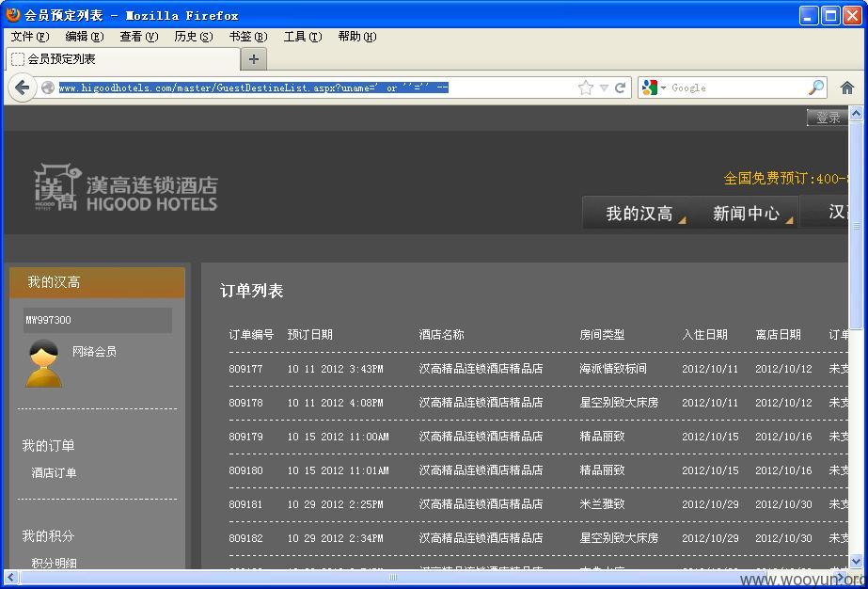Screen dimensions: 868x589
Task: Click the 酒店订单 sidebar link
Action: pos(54,472)
